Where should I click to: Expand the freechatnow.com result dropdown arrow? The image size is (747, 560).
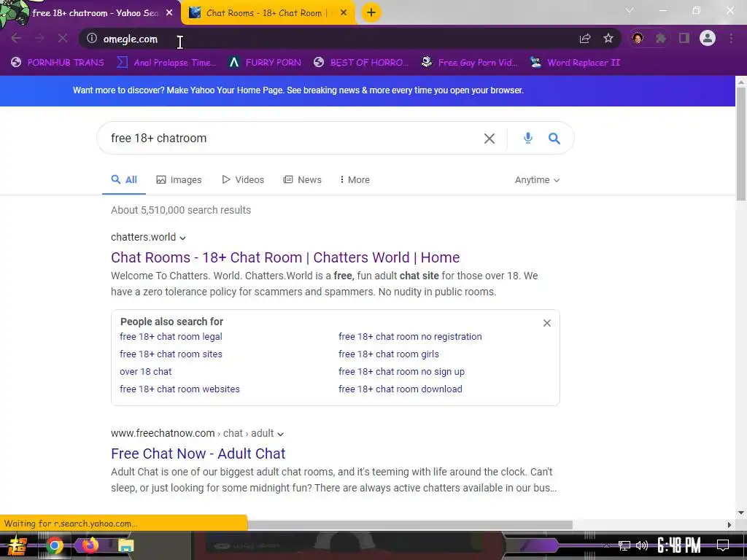[x=281, y=434]
